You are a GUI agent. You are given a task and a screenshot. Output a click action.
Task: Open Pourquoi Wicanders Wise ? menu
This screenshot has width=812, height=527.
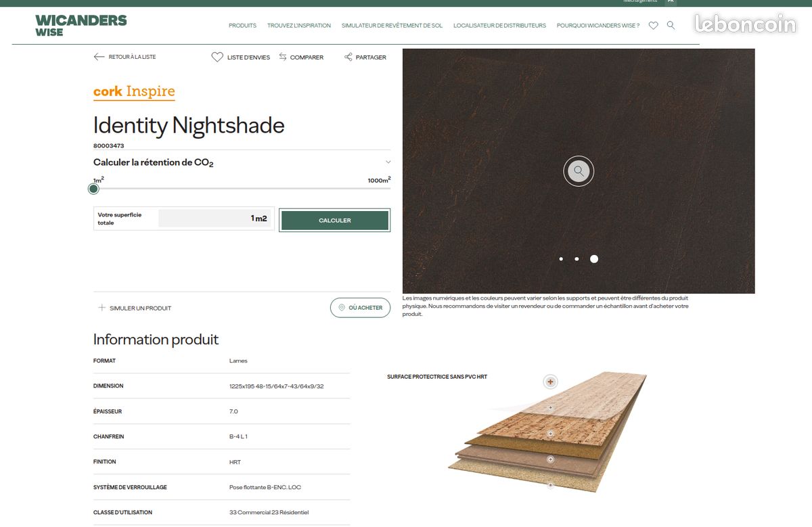click(598, 26)
